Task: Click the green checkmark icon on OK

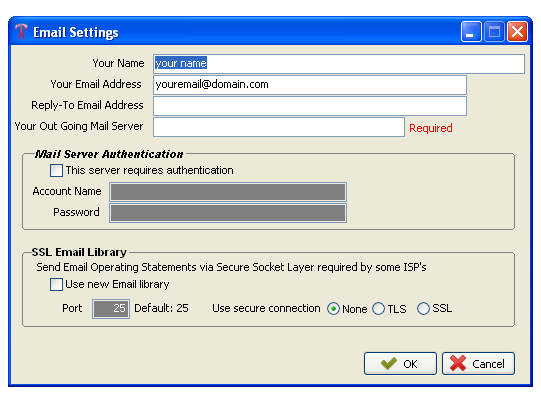Action: click(x=389, y=363)
